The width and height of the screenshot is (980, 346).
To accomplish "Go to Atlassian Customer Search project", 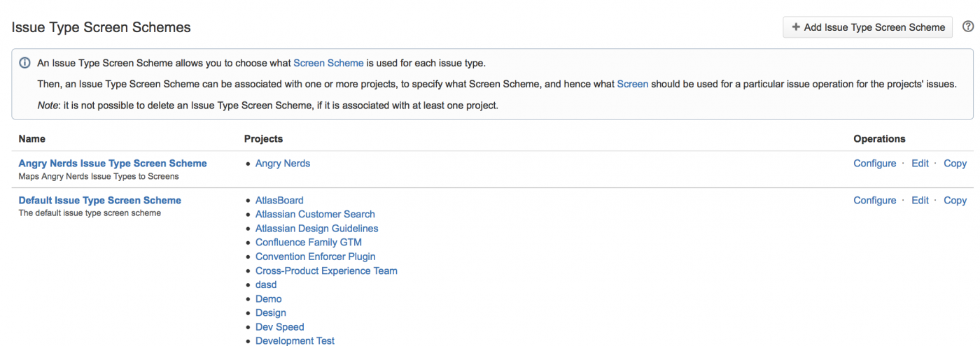I will point(315,215).
